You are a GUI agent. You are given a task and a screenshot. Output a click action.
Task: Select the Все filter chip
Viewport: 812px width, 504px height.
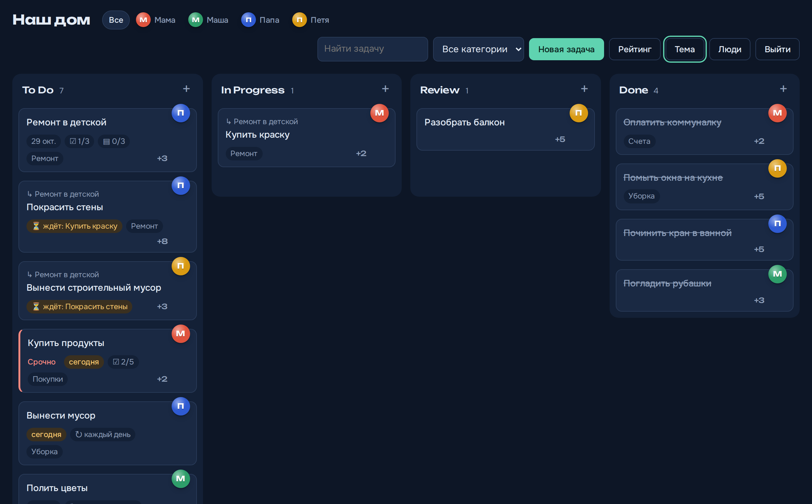click(x=116, y=20)
